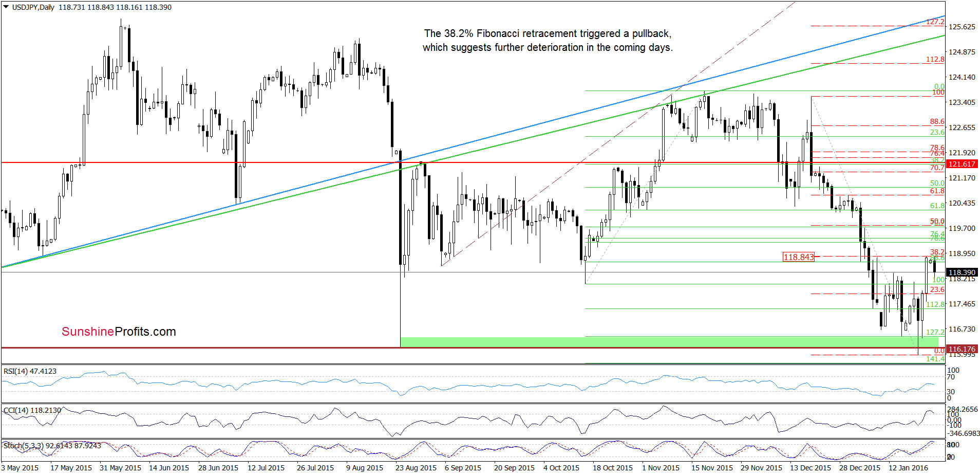Screen dimensions: 980x475
Task: Select the 119.700 price axis label
Action: [x=962, y=228]
